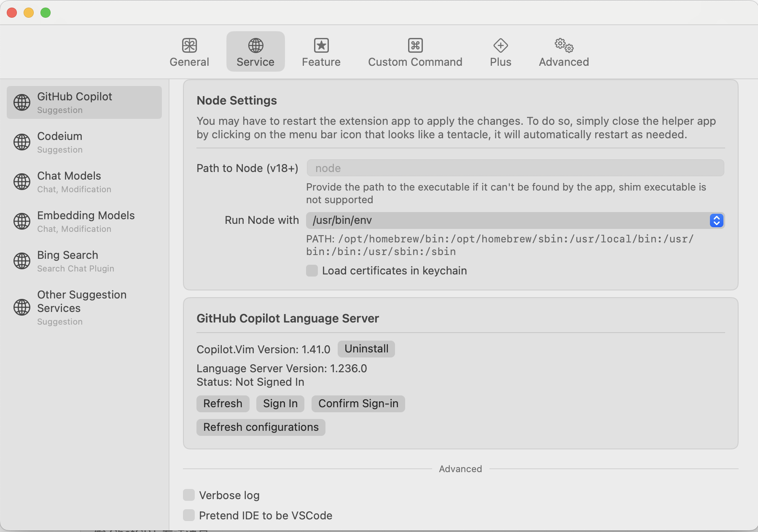Click the globe icon beside Embedding Models
Image resolution: width=758 pixels, height=532 pixels.
coord(22,221)
